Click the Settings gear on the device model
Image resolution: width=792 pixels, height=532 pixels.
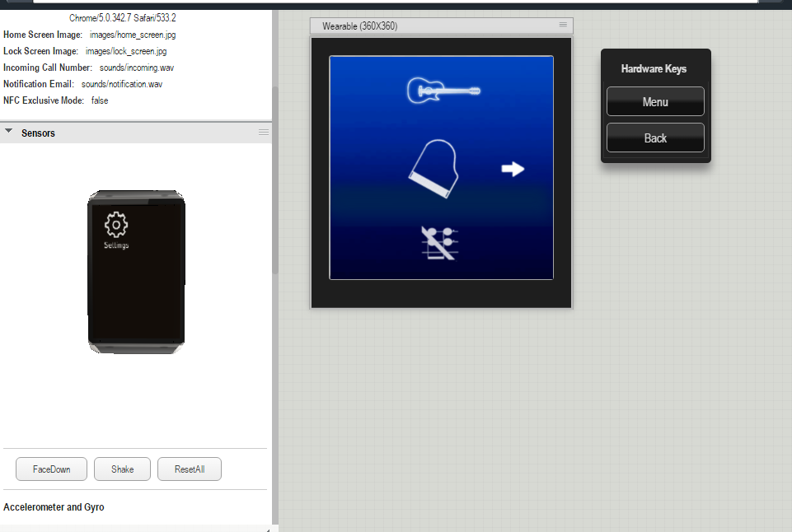pyautogui.click(x=116, y=226)
